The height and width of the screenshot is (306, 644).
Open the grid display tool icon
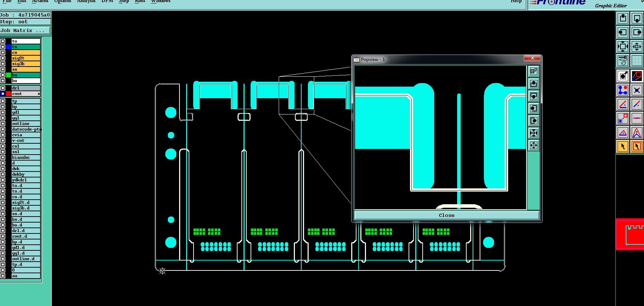[637, 61]
